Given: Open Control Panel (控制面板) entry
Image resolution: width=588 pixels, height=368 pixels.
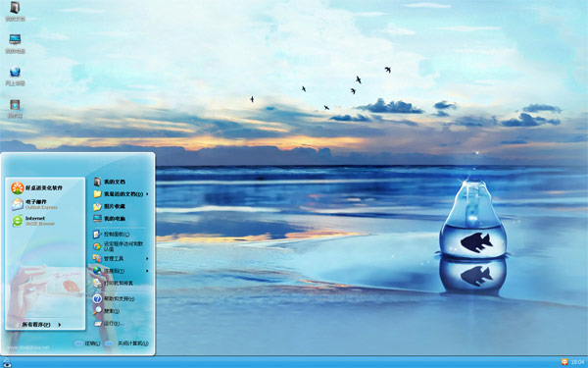Looking at the screenshot, I should pos(112,235).
